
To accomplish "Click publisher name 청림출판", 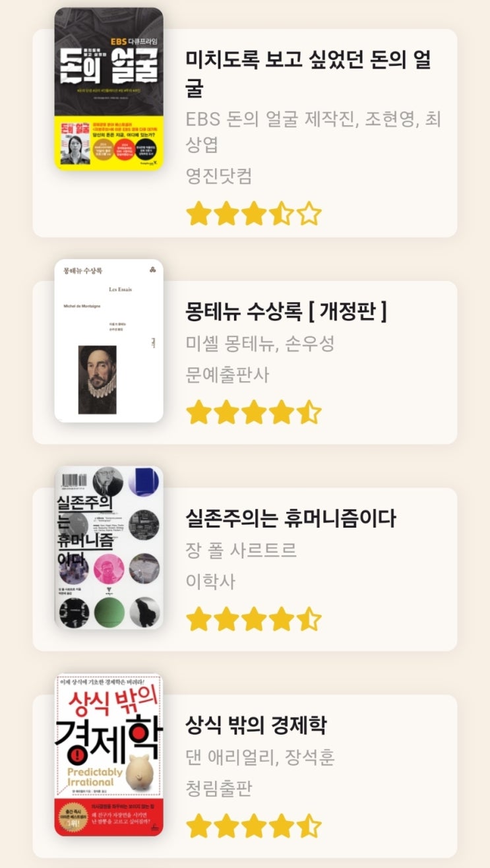I will tap(219, 788).
